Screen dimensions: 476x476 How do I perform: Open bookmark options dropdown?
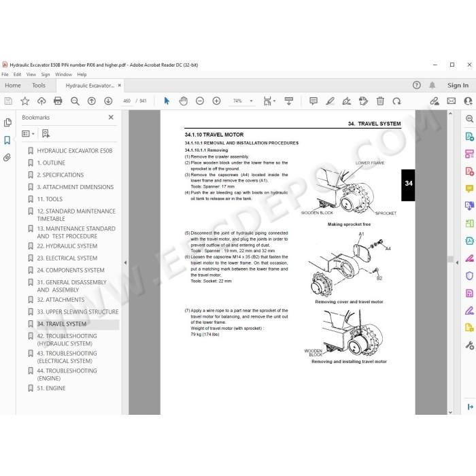tap(28, 133)
